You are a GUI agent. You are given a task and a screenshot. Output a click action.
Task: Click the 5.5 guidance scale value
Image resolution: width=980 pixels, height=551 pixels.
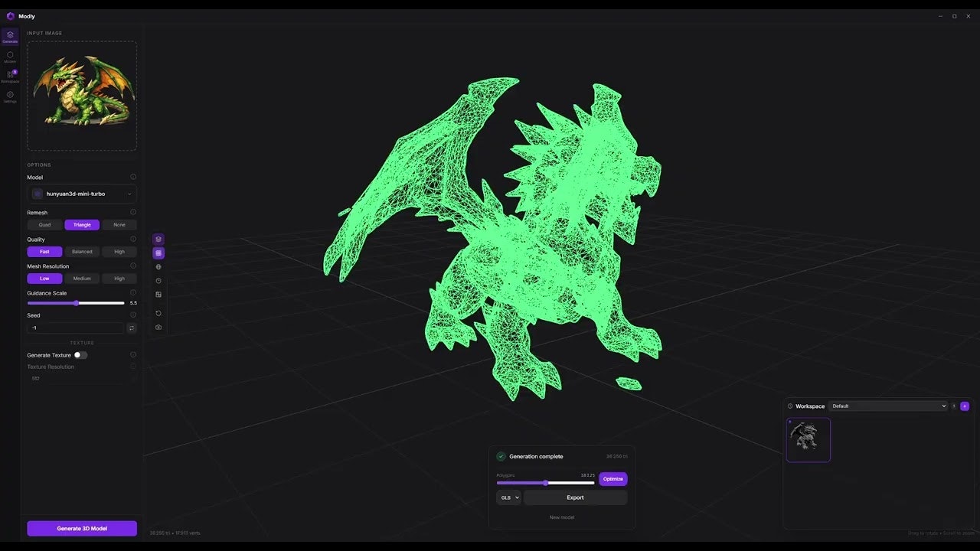click(x=134, y=303)
